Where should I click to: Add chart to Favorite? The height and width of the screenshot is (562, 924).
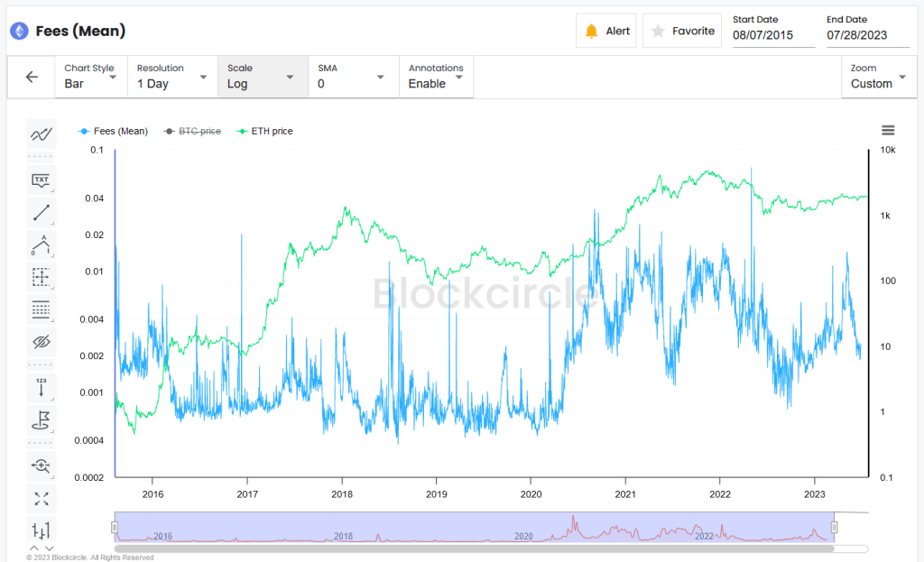point(682,31)
